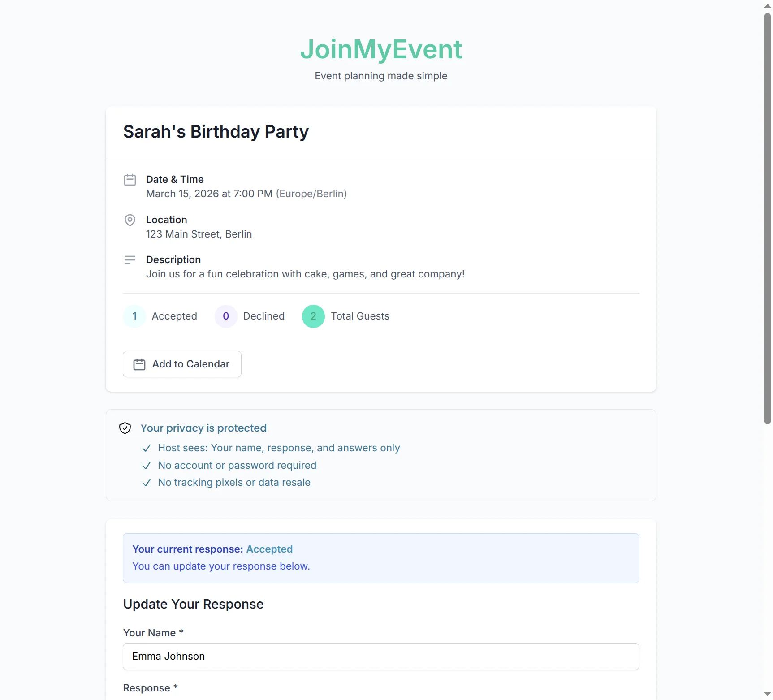Click the checkmark beside 'No tracking pixels or data resale'
This screenshot has height=700, width=773.
(x=146, y=483)
